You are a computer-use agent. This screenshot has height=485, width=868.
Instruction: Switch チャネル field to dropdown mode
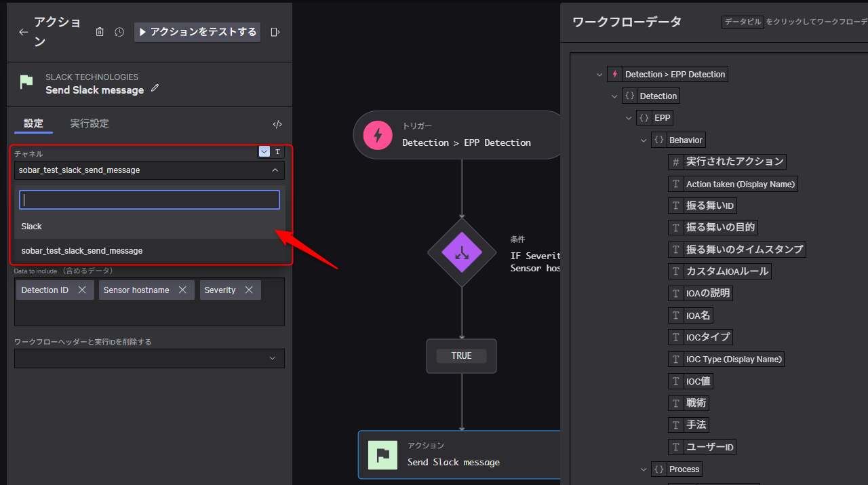coord(264,152)
